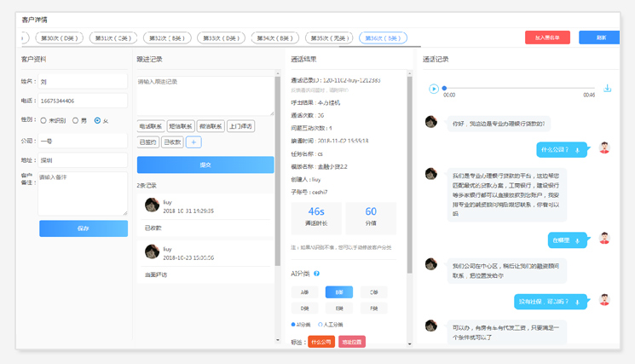Open the 第34次 (B类) call tab
The width and height of the screenshot is (635, 364).
[x=275, y=38]
